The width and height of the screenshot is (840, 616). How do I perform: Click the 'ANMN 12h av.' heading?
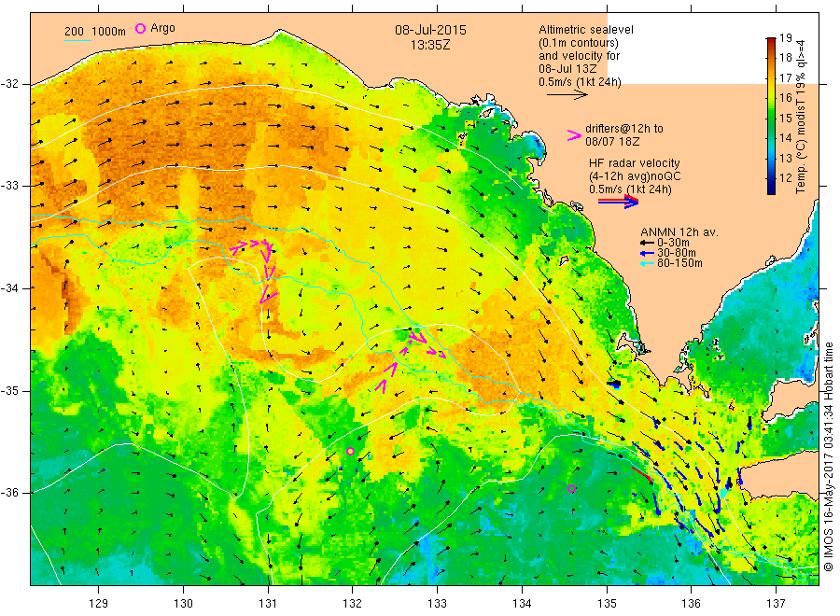(x=679, y=232)
